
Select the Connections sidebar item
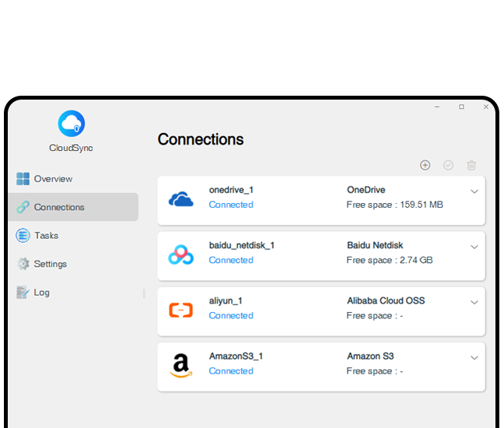59,207
